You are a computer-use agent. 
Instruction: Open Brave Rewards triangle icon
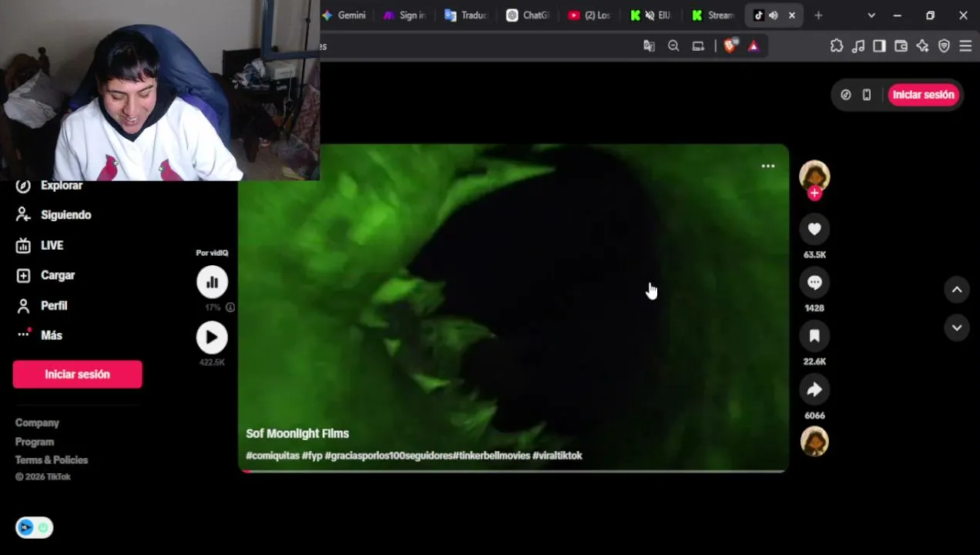[x=753, y=46]
